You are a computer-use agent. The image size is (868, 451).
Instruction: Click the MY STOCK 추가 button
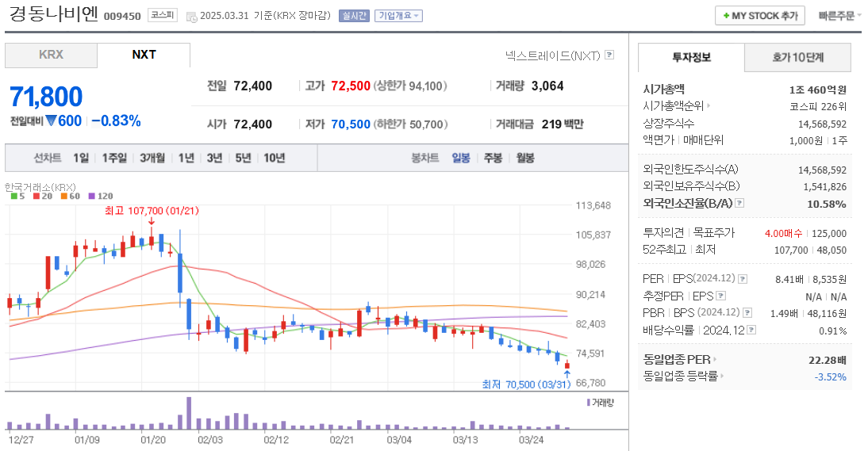point(759,16)
